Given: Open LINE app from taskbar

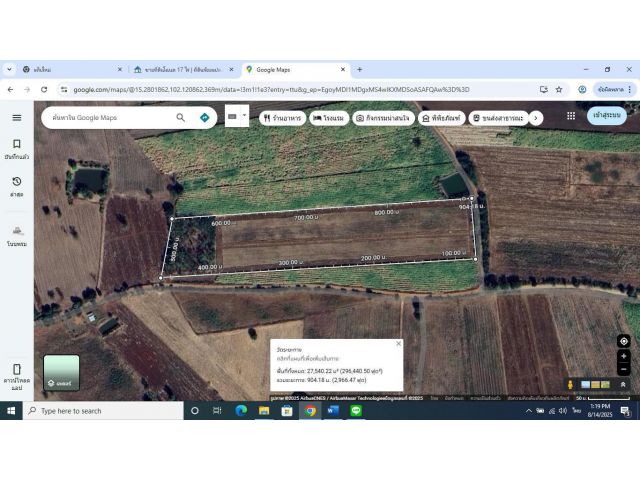Looking at the screenshot, I should pyautogui.click(x=356, y=411).
